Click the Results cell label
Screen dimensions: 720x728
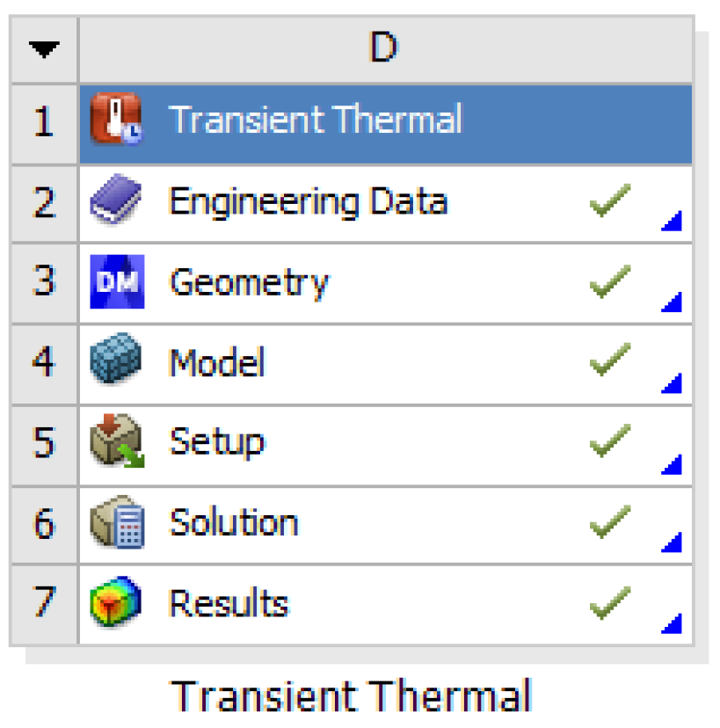228,603
